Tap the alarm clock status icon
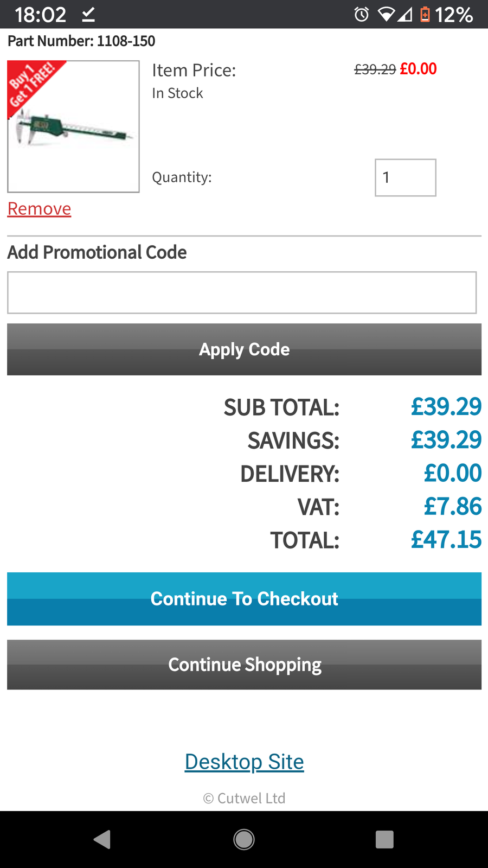 coord(362,14)
